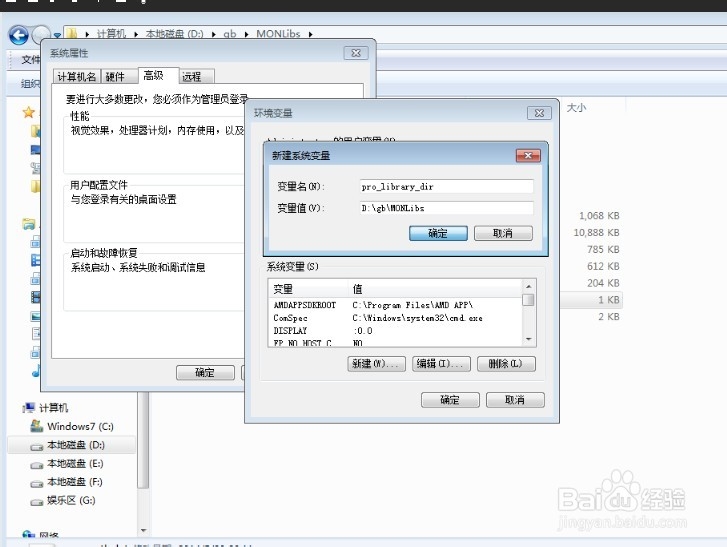The image size is (727, 547).
Task: Cancel the new system variable dialog
Action: pyautogui.click(x=503, y=233)
